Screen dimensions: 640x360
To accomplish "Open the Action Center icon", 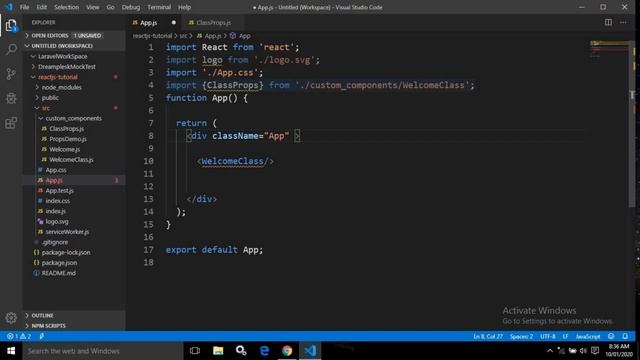I will (x=595, y=351).
